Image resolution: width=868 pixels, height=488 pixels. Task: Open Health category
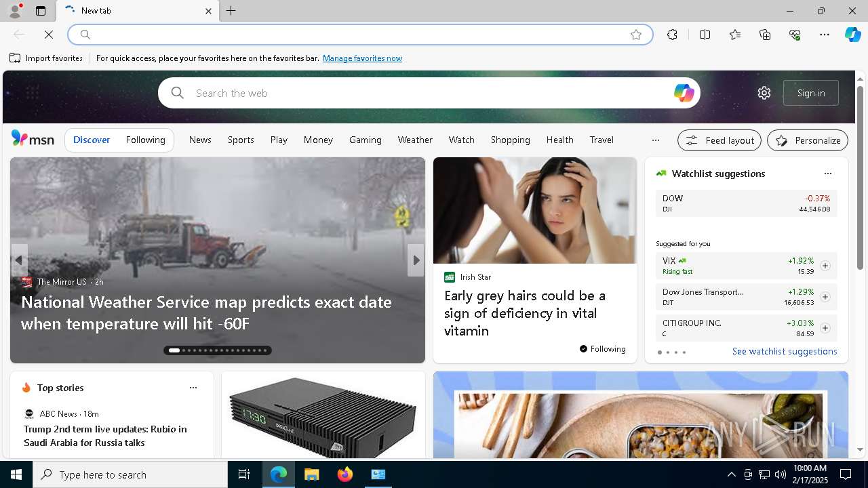[x=560, y=140]
